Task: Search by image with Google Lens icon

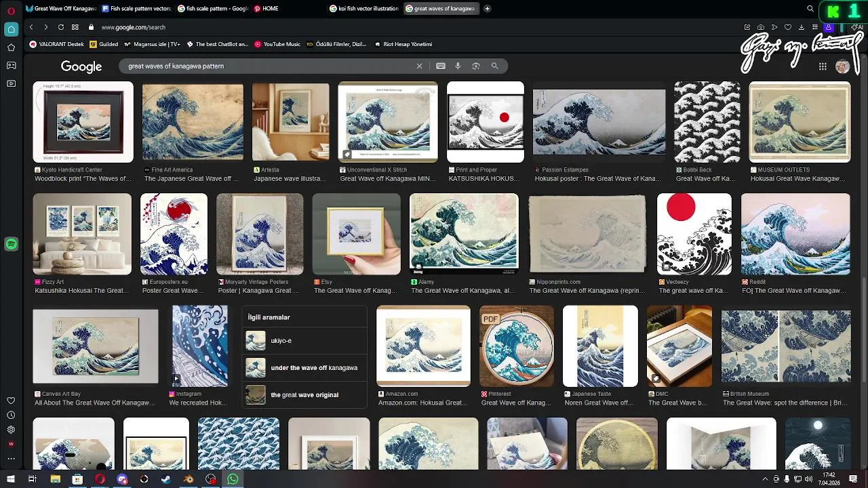Action: pos(476,66)
